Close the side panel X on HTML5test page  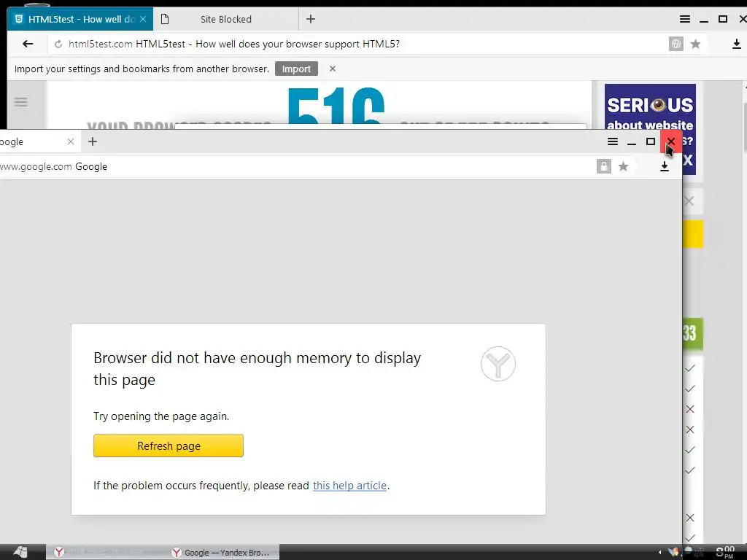pyautogui.click(x=689, y=201)
